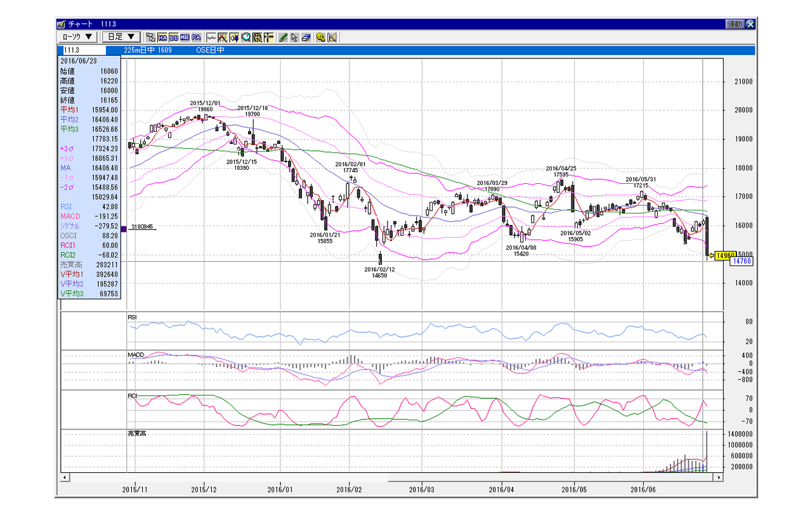
Task: Open the chart settings tree icon
Action: point(150,37)
